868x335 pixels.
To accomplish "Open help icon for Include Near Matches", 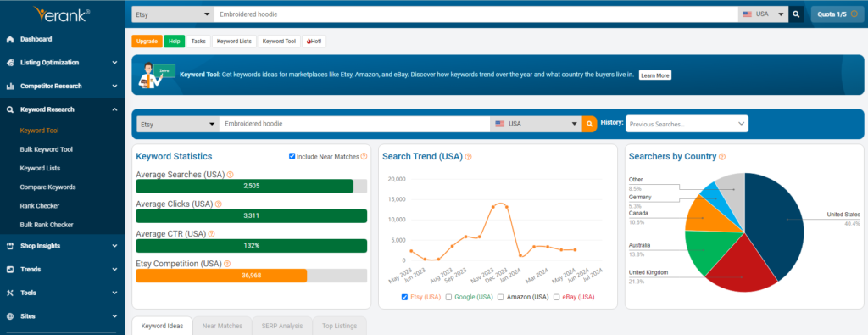I will (x=364, y=157).
